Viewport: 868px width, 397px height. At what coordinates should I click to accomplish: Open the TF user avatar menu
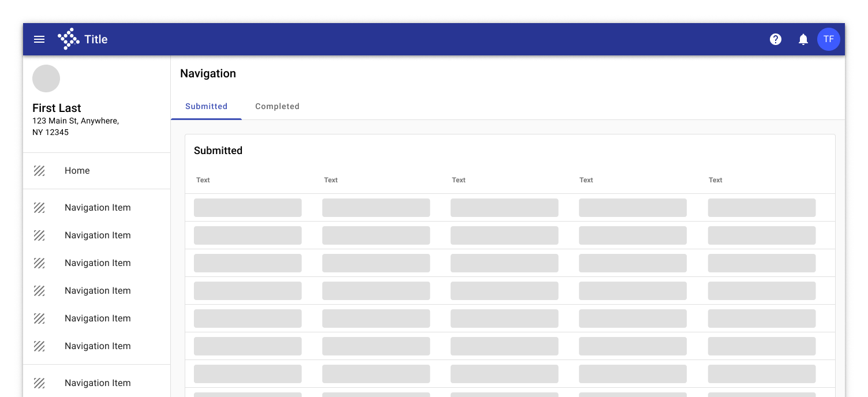tap(829, 39)
